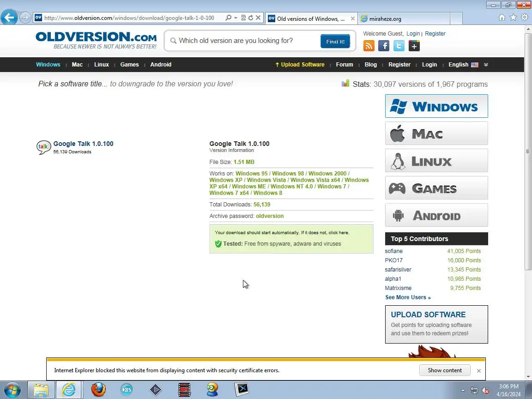Click 'See More Users »' link

click(x=408, y=297)
